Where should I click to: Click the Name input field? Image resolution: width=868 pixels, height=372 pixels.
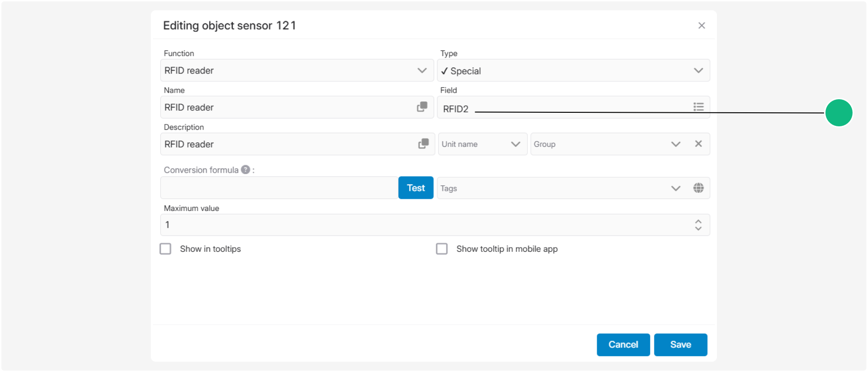click(x=297, y=107)
